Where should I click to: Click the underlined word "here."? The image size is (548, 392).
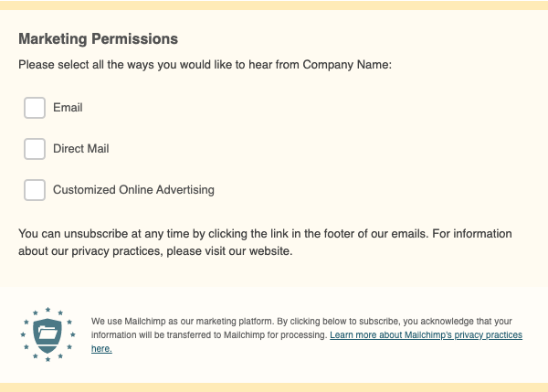(x=101, y=349)
